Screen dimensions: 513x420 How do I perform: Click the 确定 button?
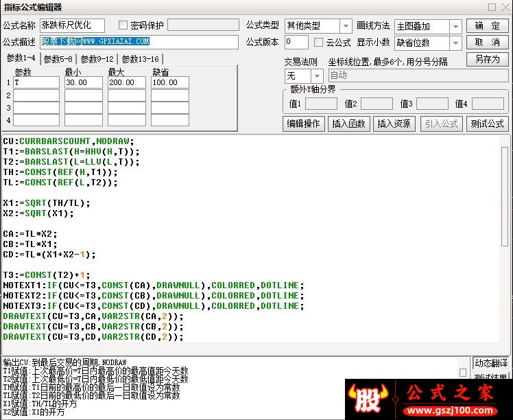click(x=487, y=26)
